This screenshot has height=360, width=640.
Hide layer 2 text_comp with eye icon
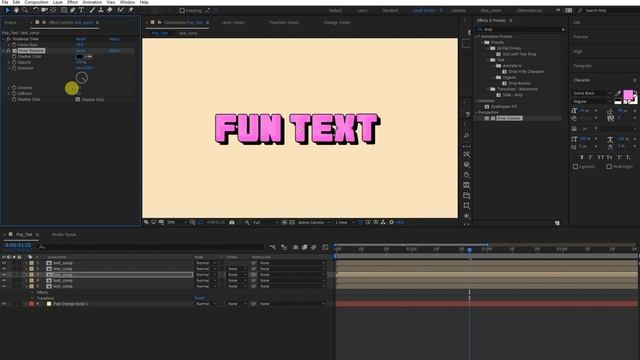tap(4, 269)
